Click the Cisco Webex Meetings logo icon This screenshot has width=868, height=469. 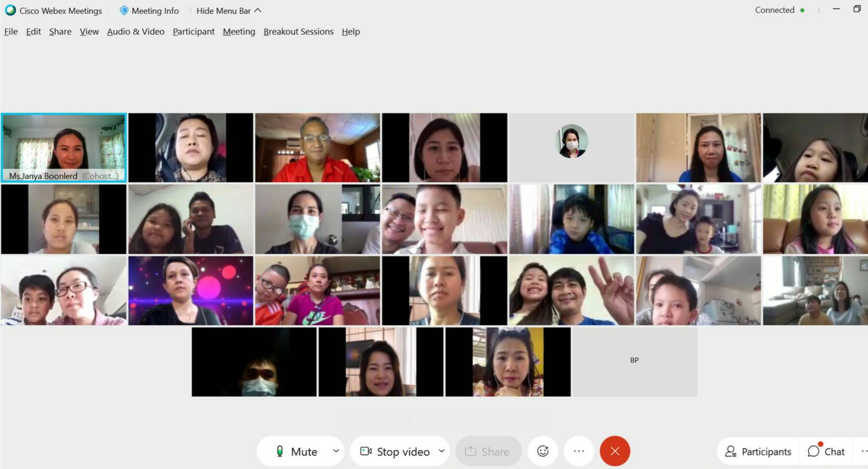click(x=10, y=10)
